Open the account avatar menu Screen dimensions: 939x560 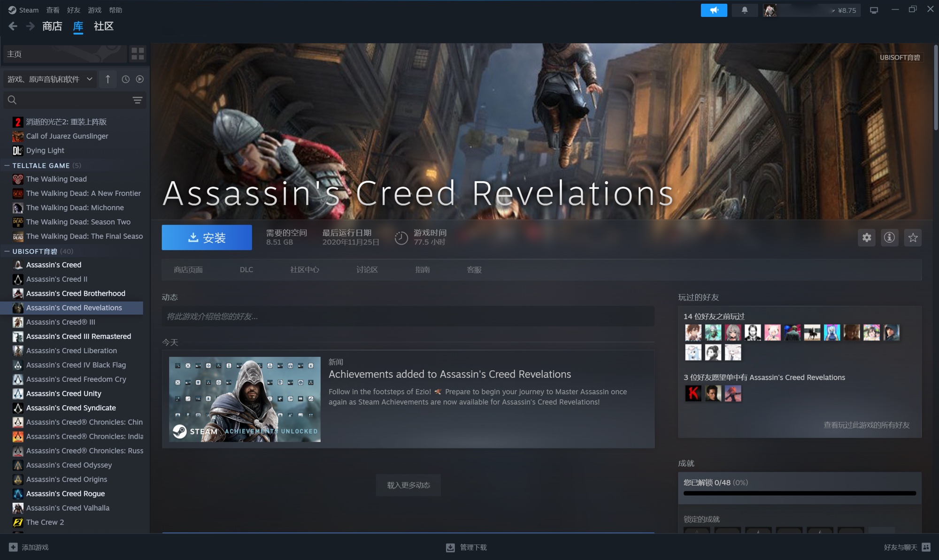tap(770, 10)
